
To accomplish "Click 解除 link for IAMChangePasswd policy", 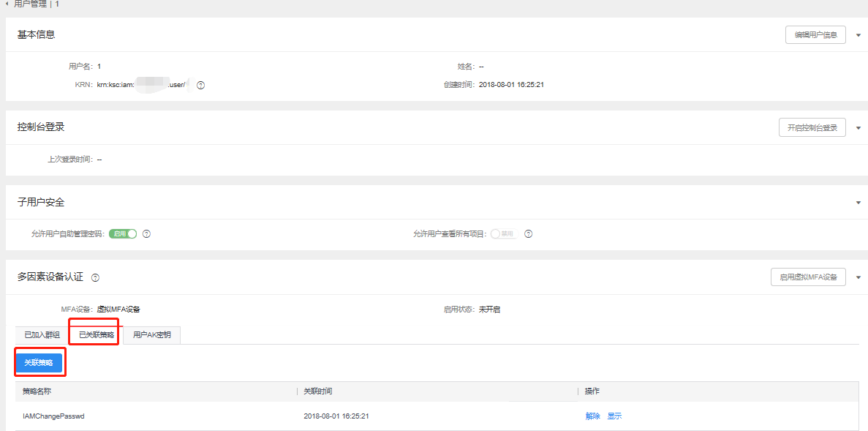I will [x=592, y=416].
